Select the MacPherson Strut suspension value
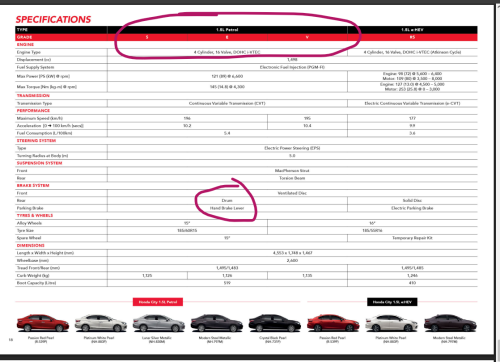The width and height of the screenshot is (500, 362). pos(292,171)
